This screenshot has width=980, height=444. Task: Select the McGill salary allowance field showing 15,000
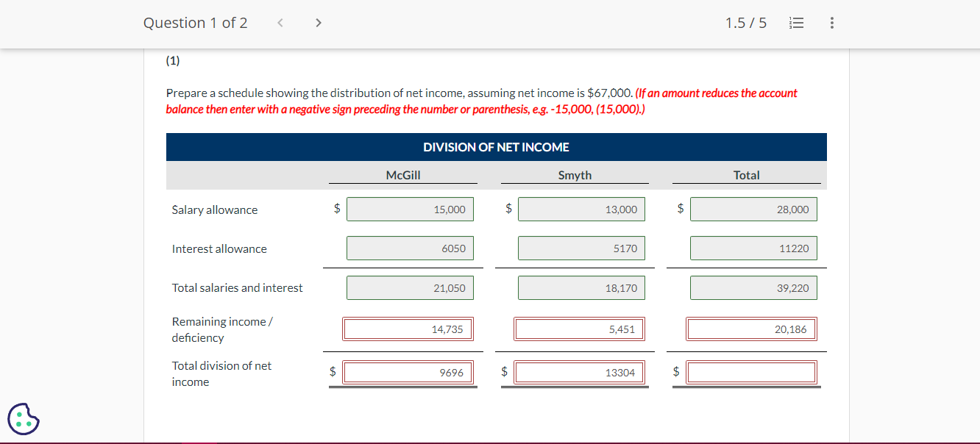tap(410, 209)
